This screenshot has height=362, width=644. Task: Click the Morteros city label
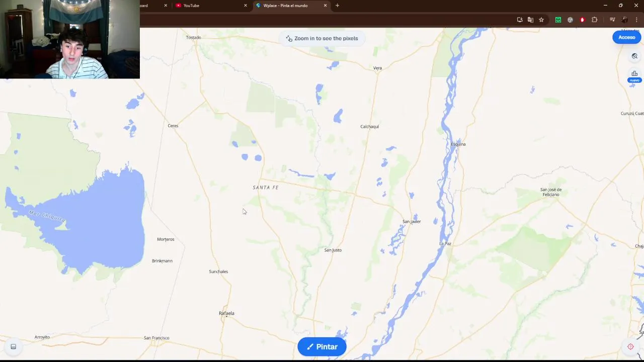pyautogui.click(x=166, y=239)
